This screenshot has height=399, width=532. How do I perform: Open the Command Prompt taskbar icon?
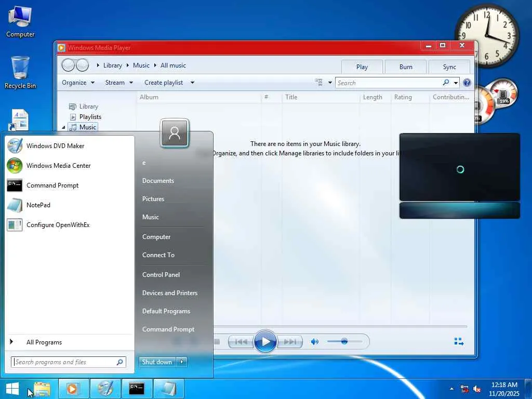(137, 389)
